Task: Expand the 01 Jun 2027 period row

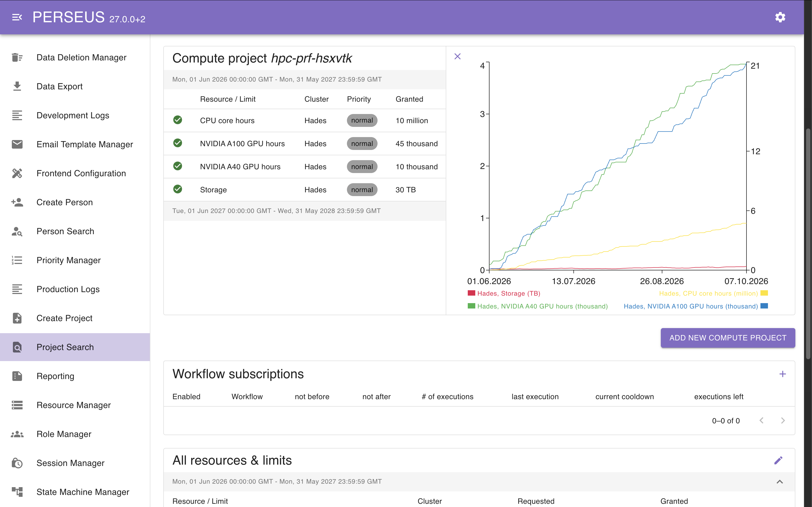Action: 305,211
